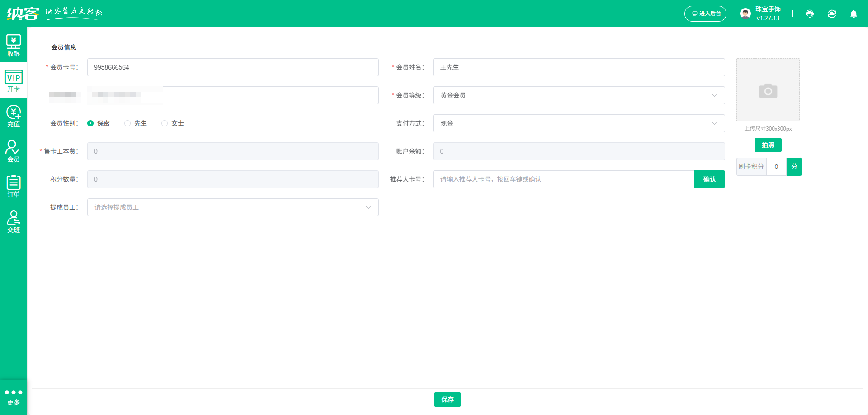Open the 更多 more options icon
This screenshot has height=415, width=868.
(14, 397)
